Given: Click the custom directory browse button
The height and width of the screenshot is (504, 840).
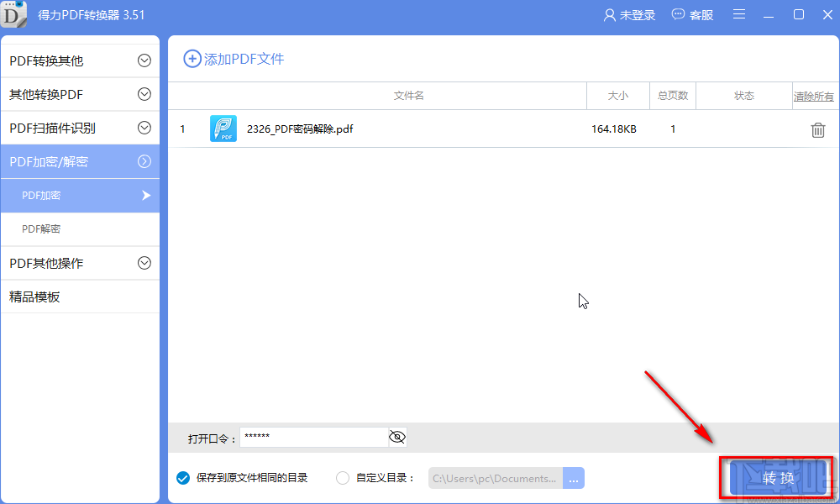Looking at the screenshot, I should pos(573,477).
